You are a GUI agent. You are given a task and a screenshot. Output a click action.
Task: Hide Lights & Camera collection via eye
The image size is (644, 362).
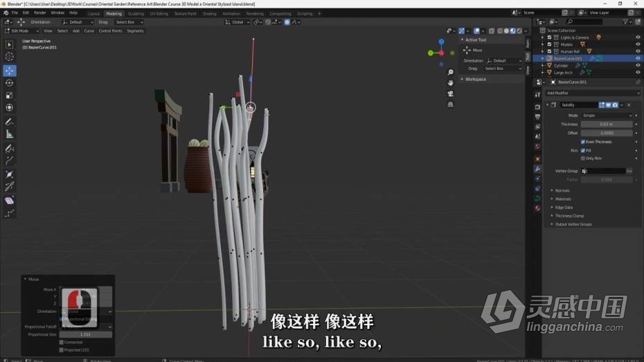[638, 37]
